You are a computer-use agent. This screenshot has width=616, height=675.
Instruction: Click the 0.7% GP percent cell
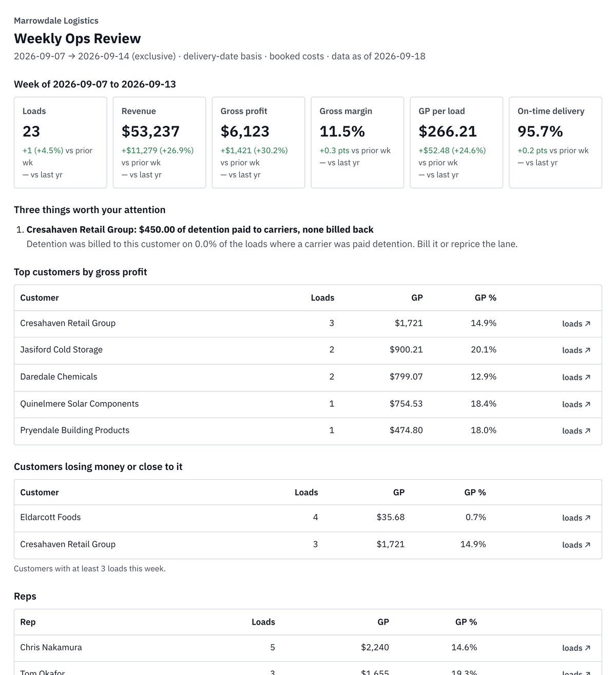pyautogui.click(x=476, y=517)
